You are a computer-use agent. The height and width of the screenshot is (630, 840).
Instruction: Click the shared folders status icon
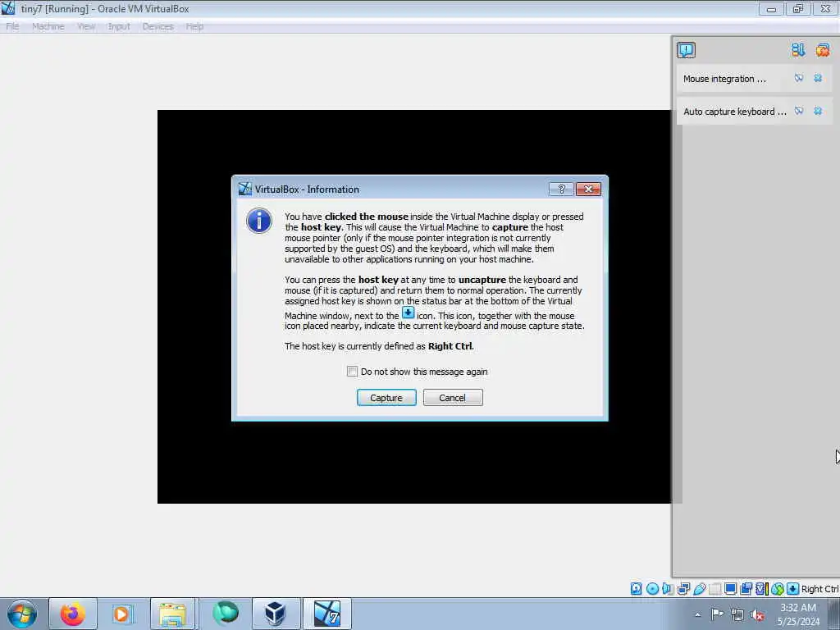714,589
